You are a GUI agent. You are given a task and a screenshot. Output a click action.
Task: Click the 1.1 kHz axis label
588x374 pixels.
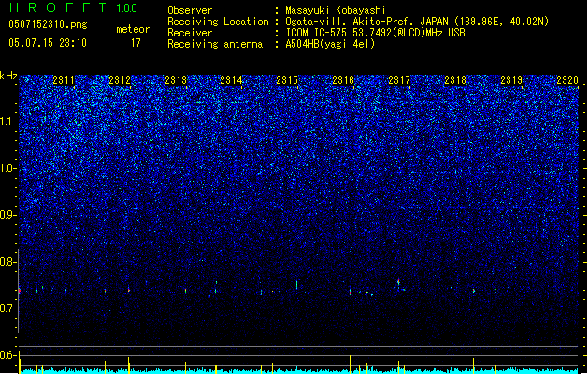pos(8,122)
